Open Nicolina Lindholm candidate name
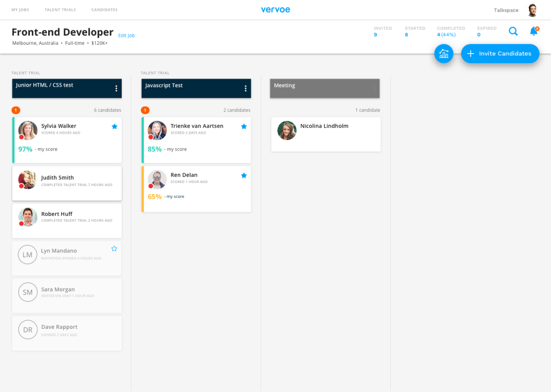This screenshot has height=392, width=551. point(324,126)
